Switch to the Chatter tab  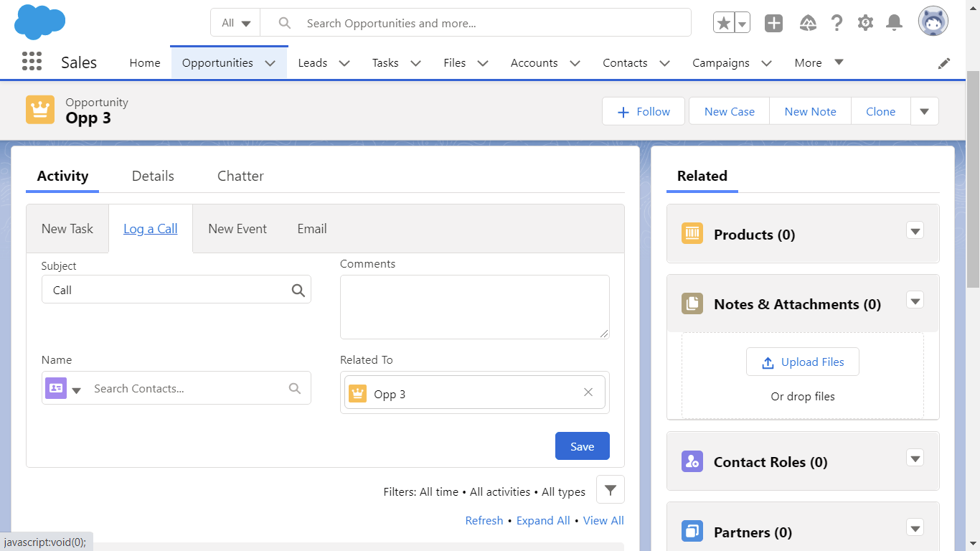[x=240, y=176]
